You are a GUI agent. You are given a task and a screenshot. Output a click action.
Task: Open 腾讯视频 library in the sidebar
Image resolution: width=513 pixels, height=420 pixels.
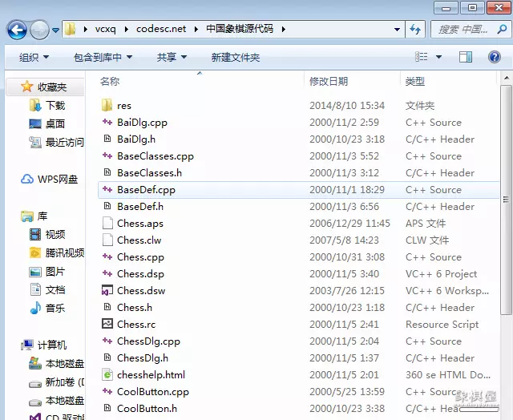[x=64, y=253]
